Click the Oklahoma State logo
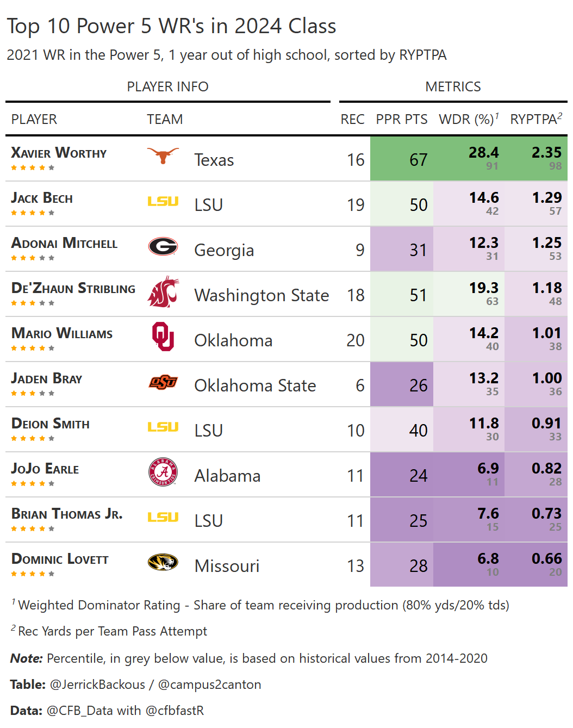The image size is (573, 728). [x=163, y=382]
